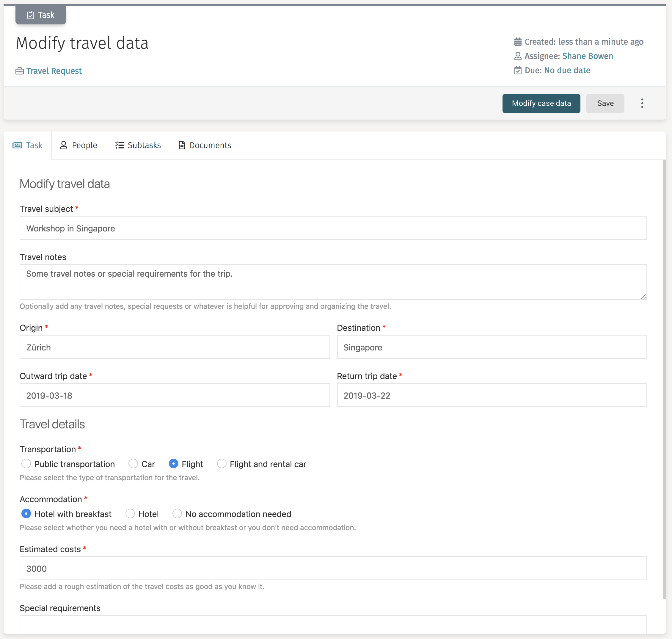Click the briefcase icon beside Travel Request
672x639 pixels.
(x=19, y=71)
